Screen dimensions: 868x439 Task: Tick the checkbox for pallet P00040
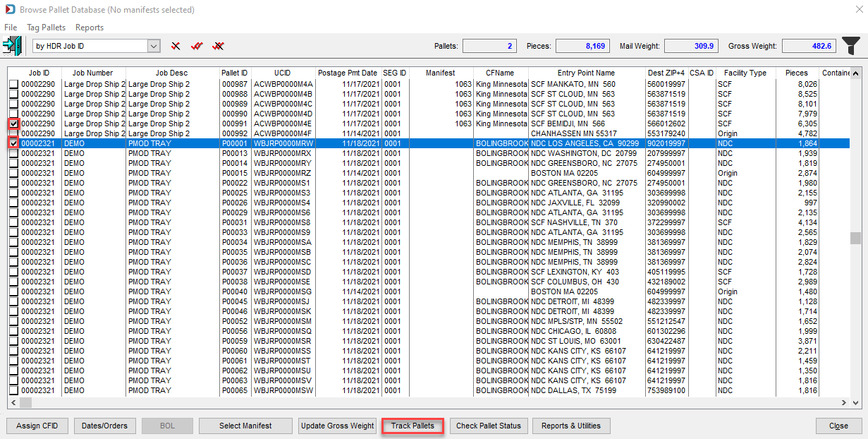pos(14,291)
